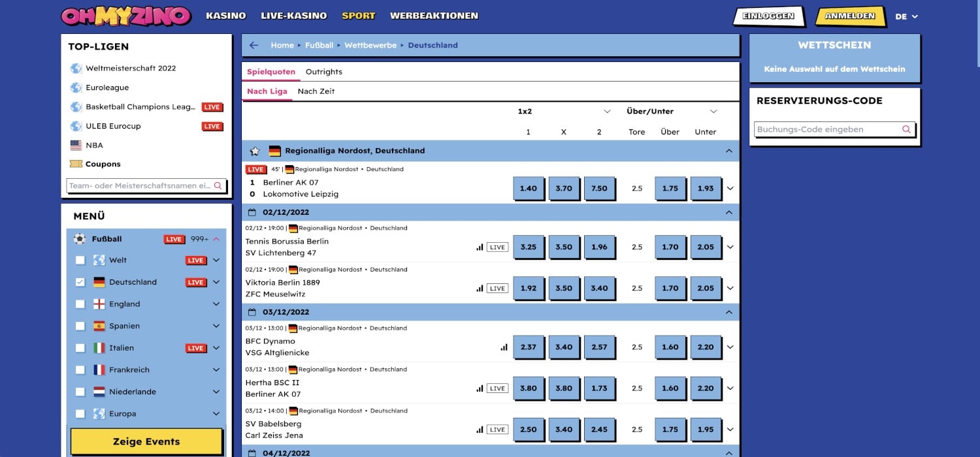Tick the Welt checkbox
The height and width of the screenshot is (457, 980).
pos(80,260)
